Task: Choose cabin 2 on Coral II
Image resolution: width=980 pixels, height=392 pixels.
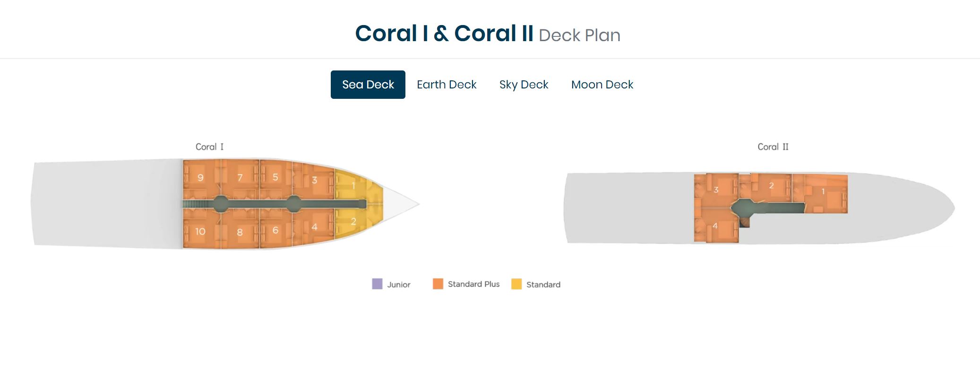Action: click(770, 186)
